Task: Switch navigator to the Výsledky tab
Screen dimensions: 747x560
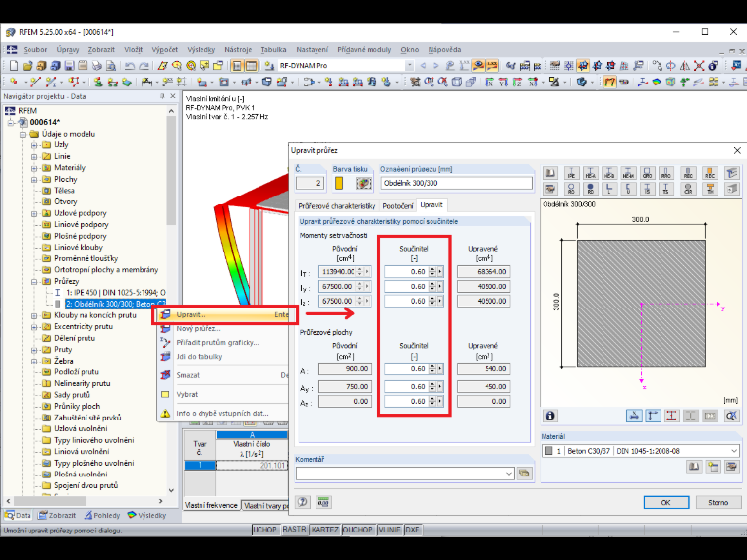Action: [x=146, y=515]
